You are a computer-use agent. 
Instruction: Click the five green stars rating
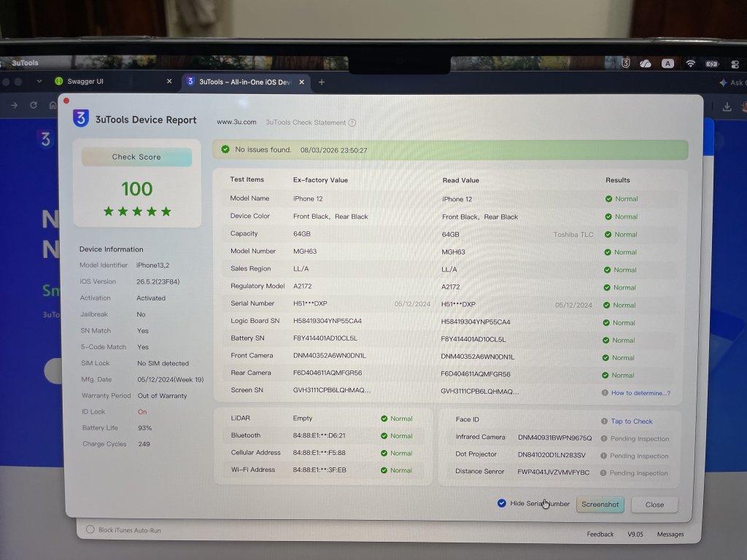[137, 211]
